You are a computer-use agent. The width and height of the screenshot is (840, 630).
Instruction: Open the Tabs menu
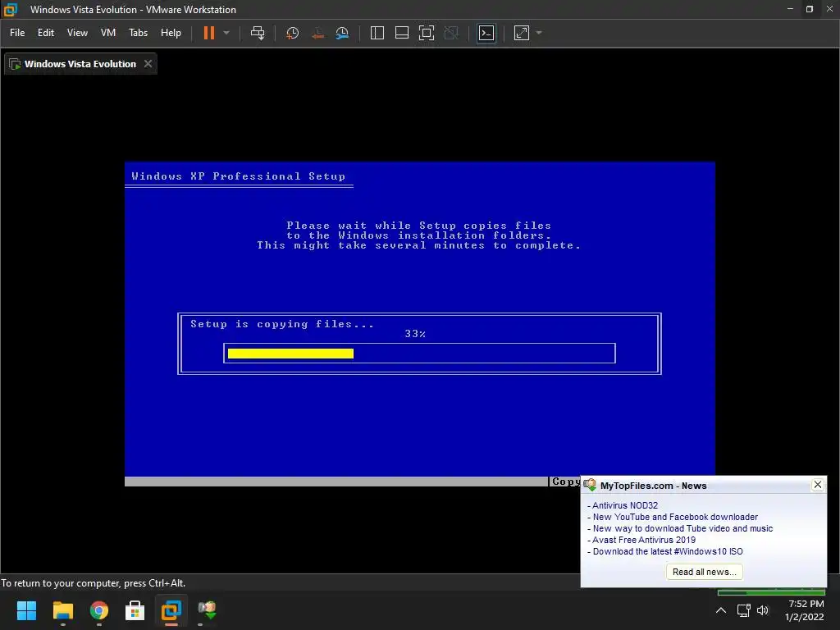click(138, 33)
